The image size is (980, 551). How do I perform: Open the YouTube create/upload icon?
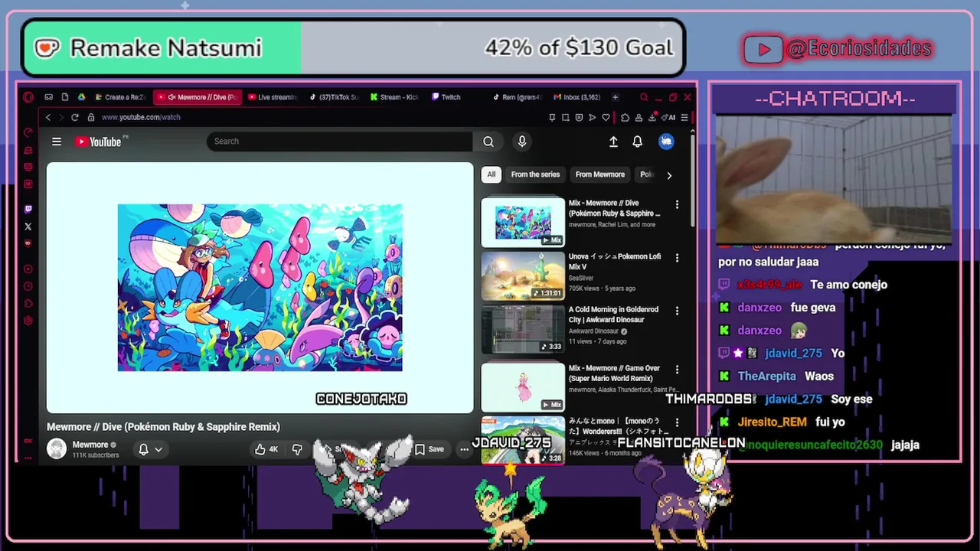[613, 142]
